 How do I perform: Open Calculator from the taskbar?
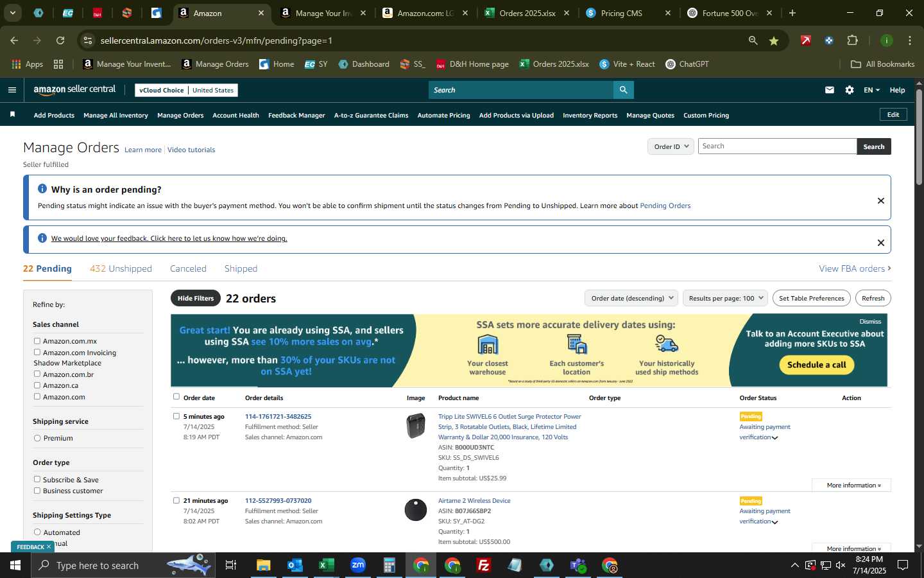[389, 565]
